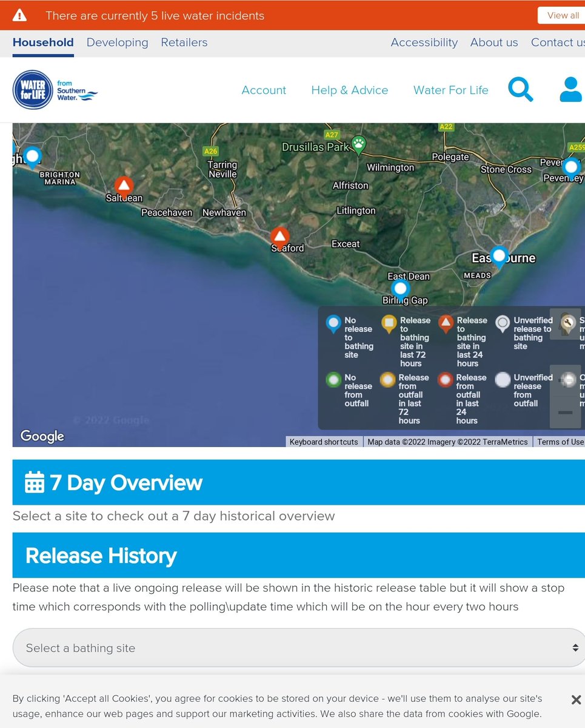Click the Litlington map label

356,211
